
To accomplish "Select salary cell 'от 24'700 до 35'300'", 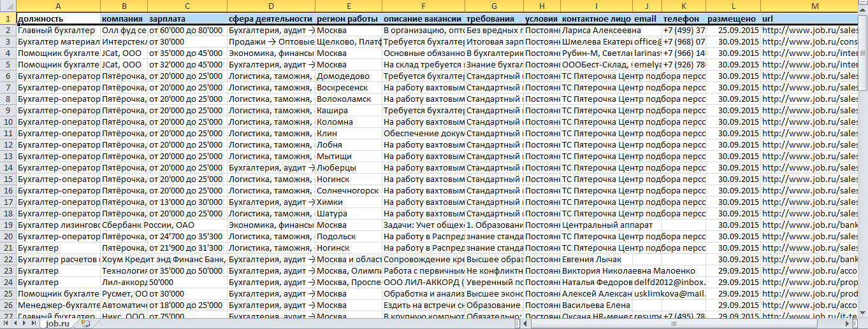I will click(187, 236).
